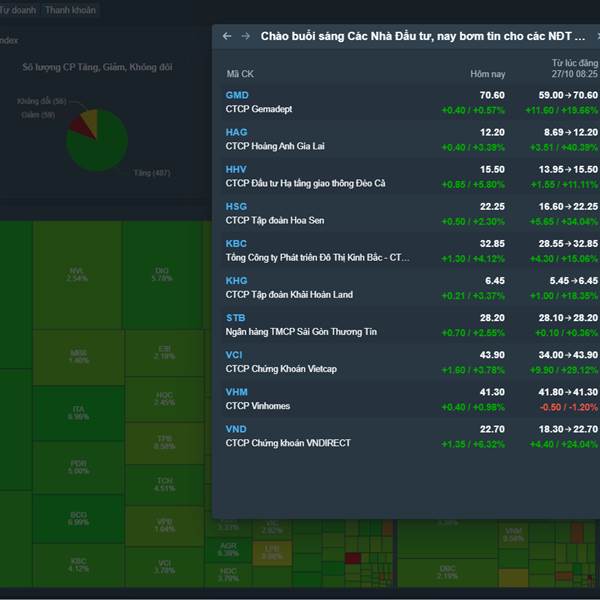The height and width of the screenshot is (600, 600).
Task: Select the CTCP Gemadept company name
Action: [x=259, y=109]
